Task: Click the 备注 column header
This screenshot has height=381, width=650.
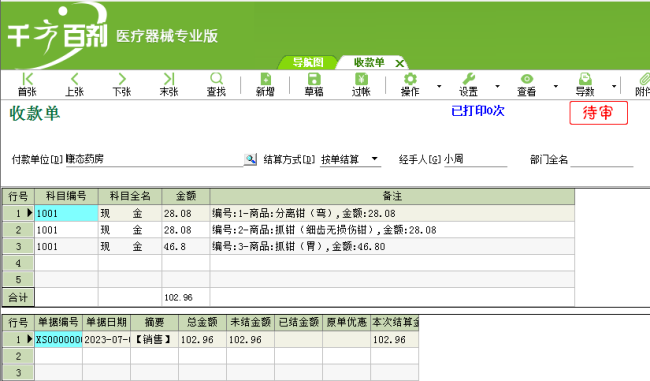Action: 392,196
